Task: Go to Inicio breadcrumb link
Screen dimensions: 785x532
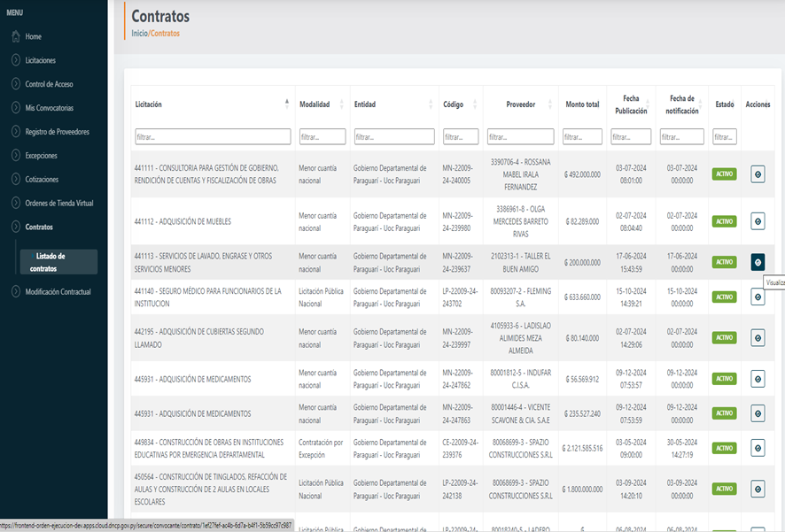Action: click(x=140, y=34)
